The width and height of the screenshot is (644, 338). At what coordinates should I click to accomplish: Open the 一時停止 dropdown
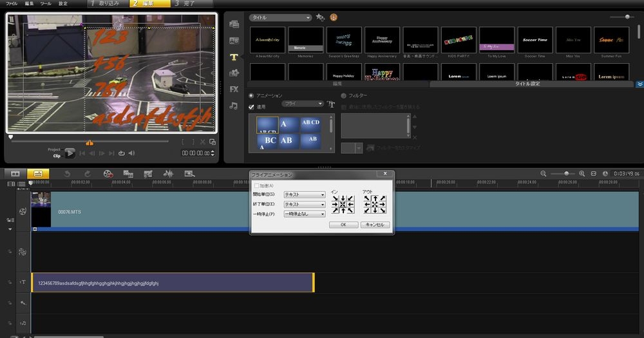pyautogui.click(x=305, y=214)
